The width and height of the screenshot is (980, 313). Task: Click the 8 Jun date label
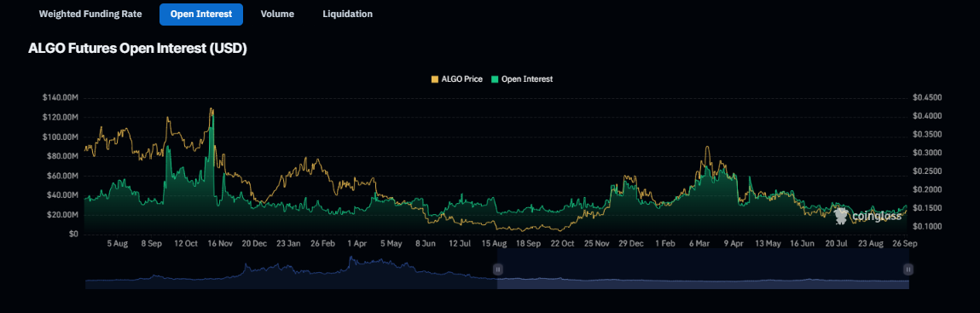tap(425, 244)
